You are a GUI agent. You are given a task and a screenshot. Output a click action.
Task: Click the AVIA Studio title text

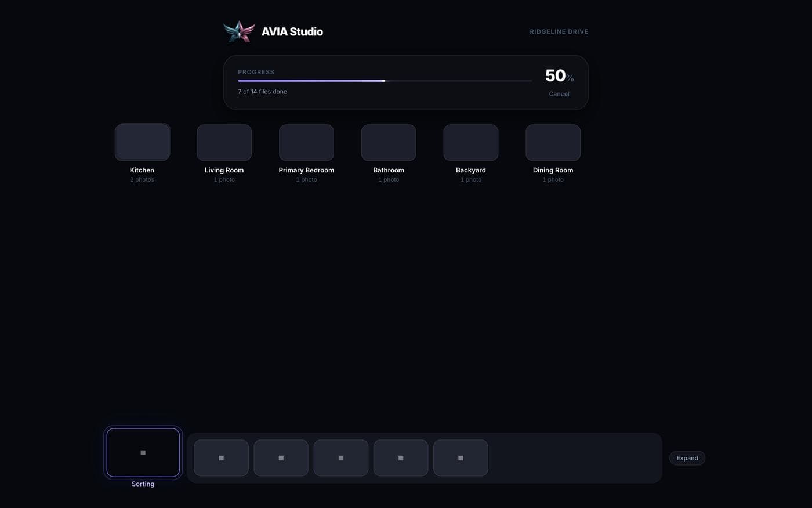coord(292,32)
